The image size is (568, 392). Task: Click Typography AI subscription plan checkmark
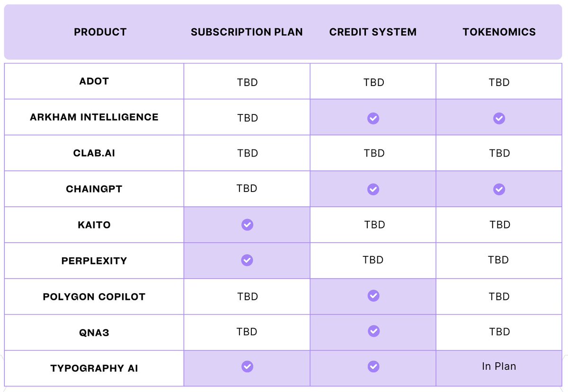tap(247, 366)
